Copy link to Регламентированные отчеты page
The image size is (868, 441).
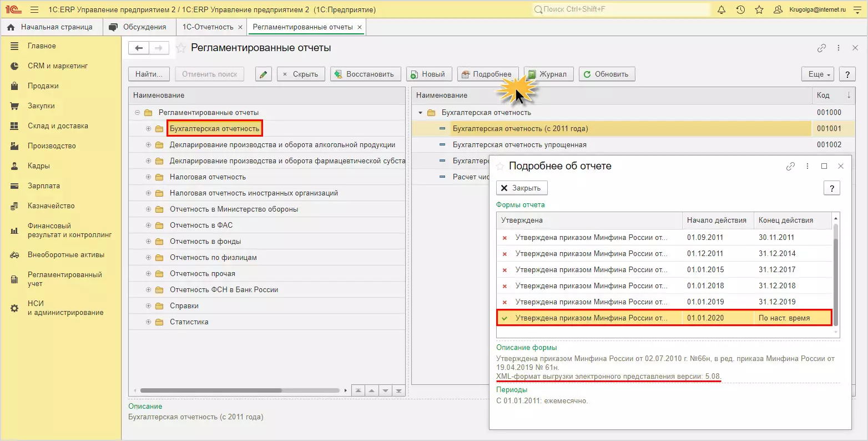821,48
